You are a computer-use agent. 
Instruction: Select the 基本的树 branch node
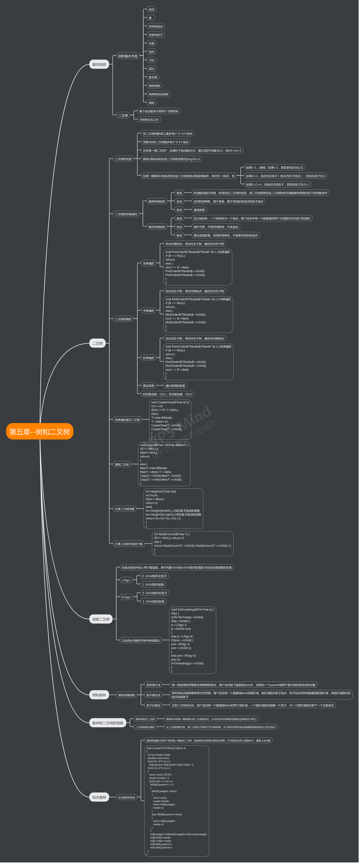[99, 64]
